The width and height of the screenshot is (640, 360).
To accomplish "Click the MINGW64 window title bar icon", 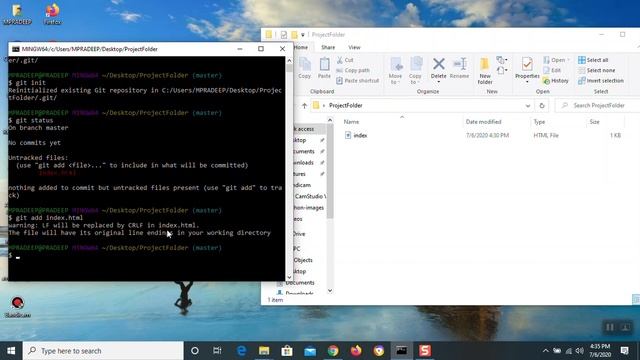I will pyautogui.click(x=16, y=49).
